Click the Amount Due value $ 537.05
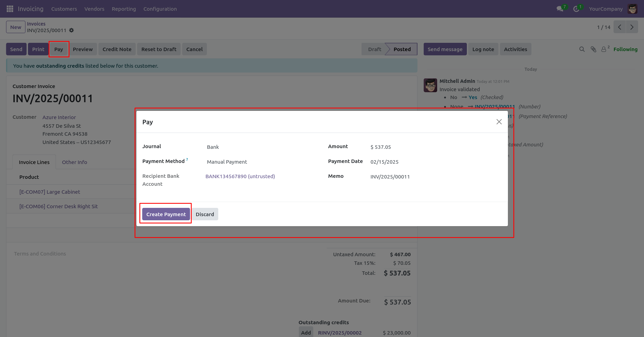Screen dimensions: 644x337 (397, 302)
